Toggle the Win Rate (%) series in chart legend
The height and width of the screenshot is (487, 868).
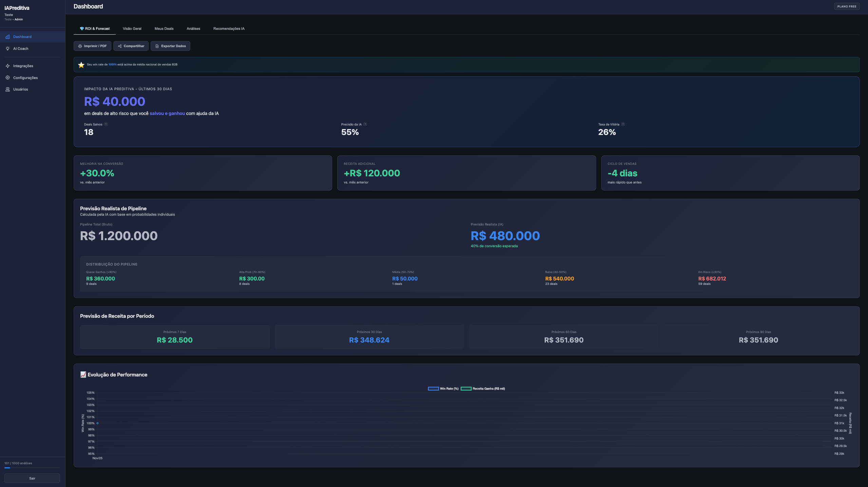(x=444, y=388)
